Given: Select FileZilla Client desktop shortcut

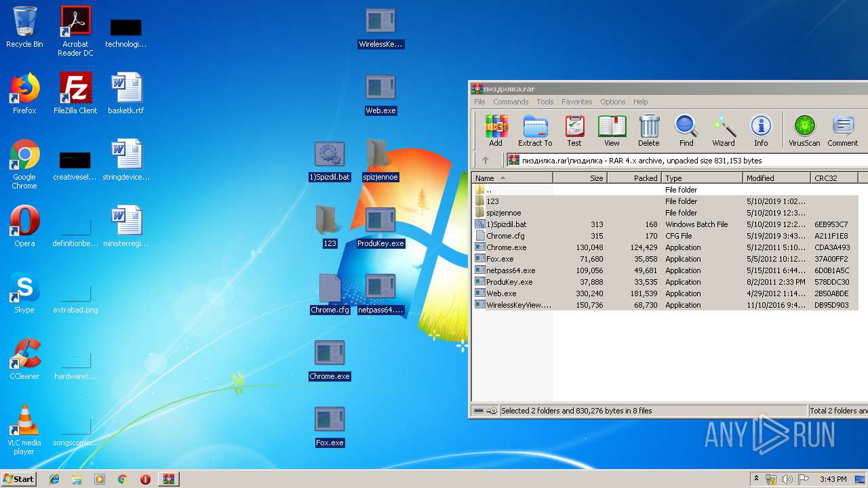Looking at the screenshot, I should pyautogui.click(x=75, y=94).
